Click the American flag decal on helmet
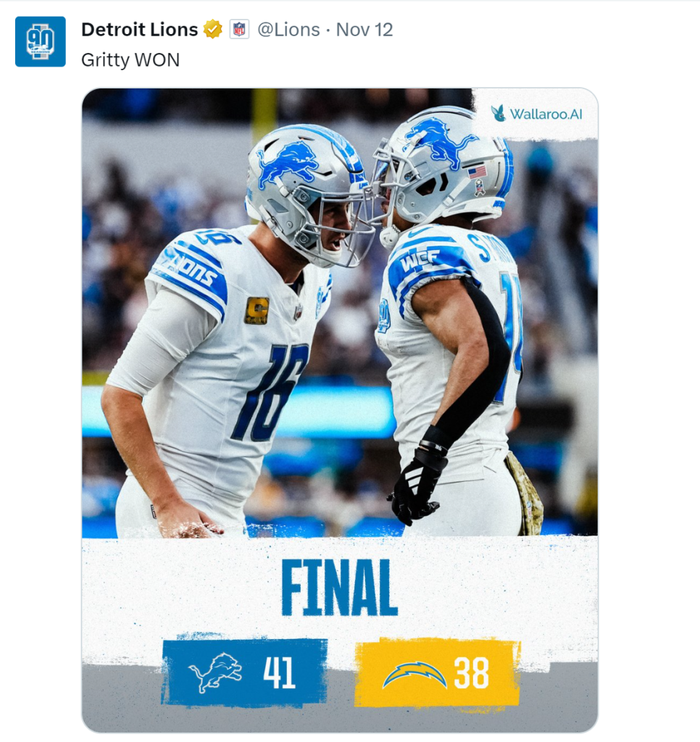Viewport: 700px width, 742px height. point(477,171)
